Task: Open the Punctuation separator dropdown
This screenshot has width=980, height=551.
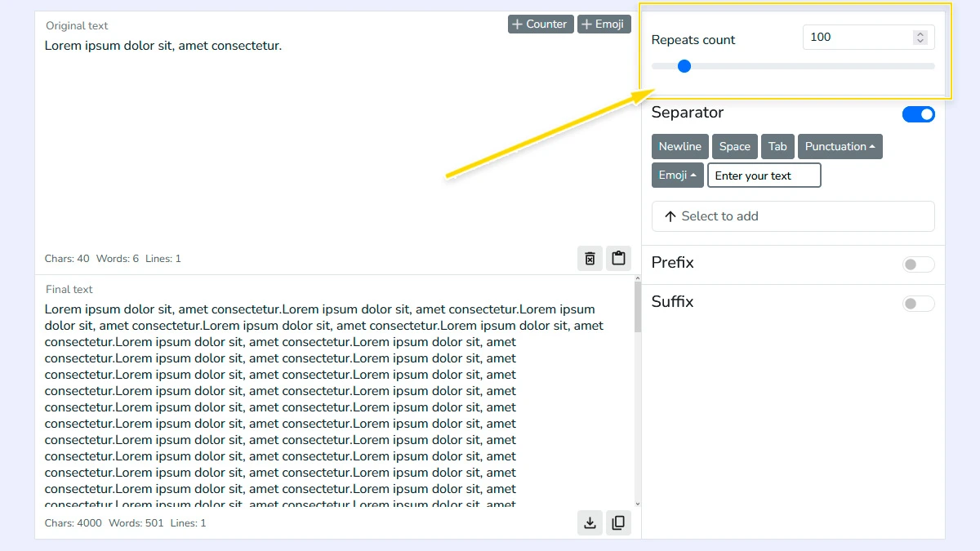Action: (840, 146)
